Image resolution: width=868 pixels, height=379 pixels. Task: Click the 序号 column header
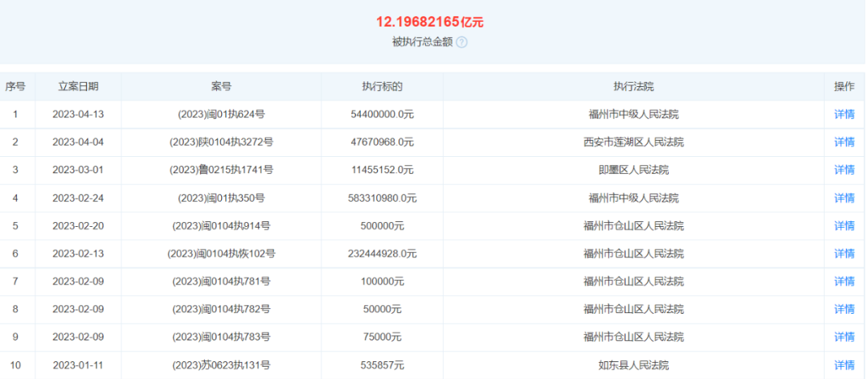(x=15, y=86)
